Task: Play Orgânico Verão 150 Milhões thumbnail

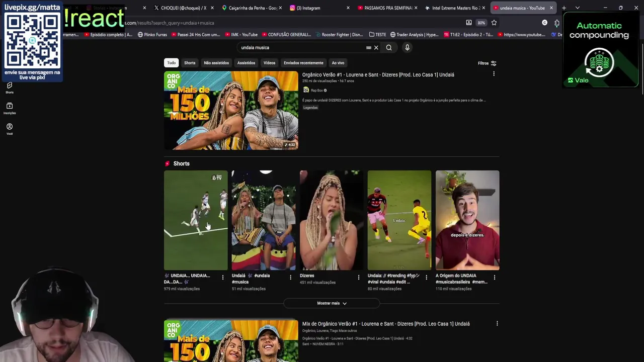Action: coord(231,111)
